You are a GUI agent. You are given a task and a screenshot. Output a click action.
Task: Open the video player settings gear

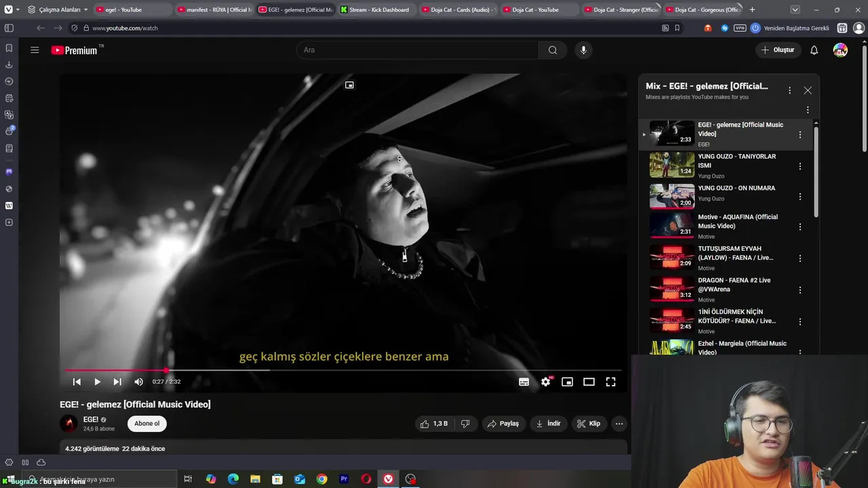coord(546,382)
